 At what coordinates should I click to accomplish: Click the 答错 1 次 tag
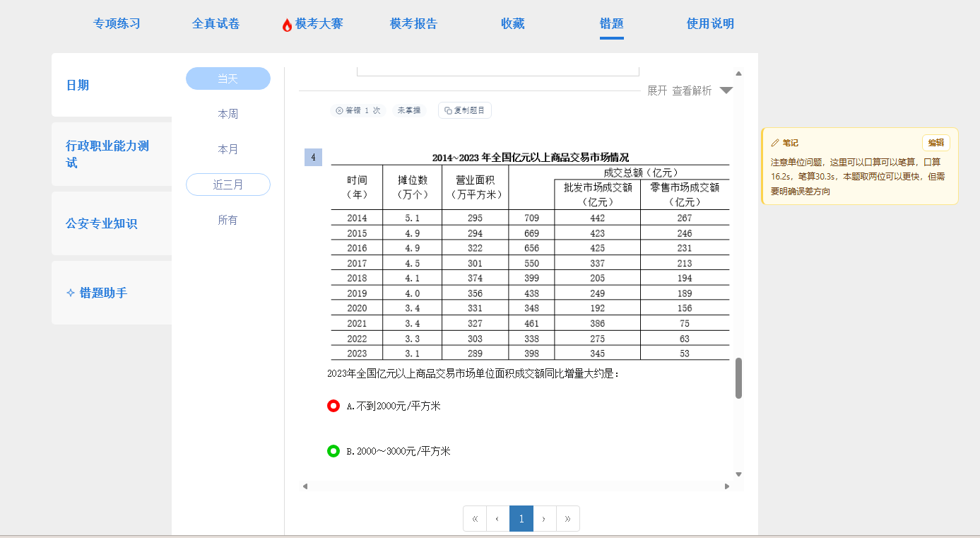(x=358, y=110)
